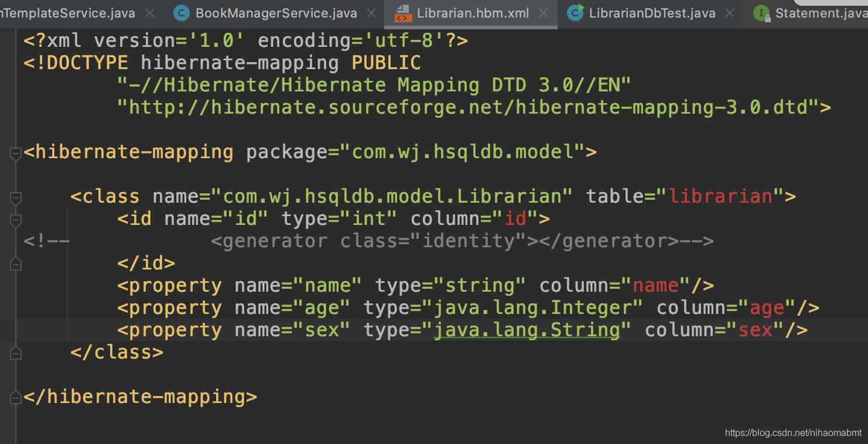Click the type="int" value in id tag
The height and width of the screenshot is (444, 868).
[368, 218]
